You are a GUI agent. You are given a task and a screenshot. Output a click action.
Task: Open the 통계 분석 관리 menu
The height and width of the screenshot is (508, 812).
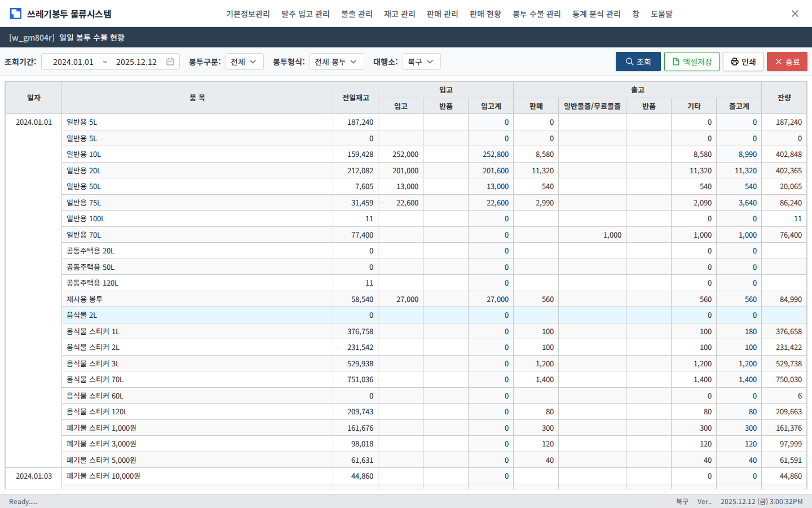coord(596,14)
